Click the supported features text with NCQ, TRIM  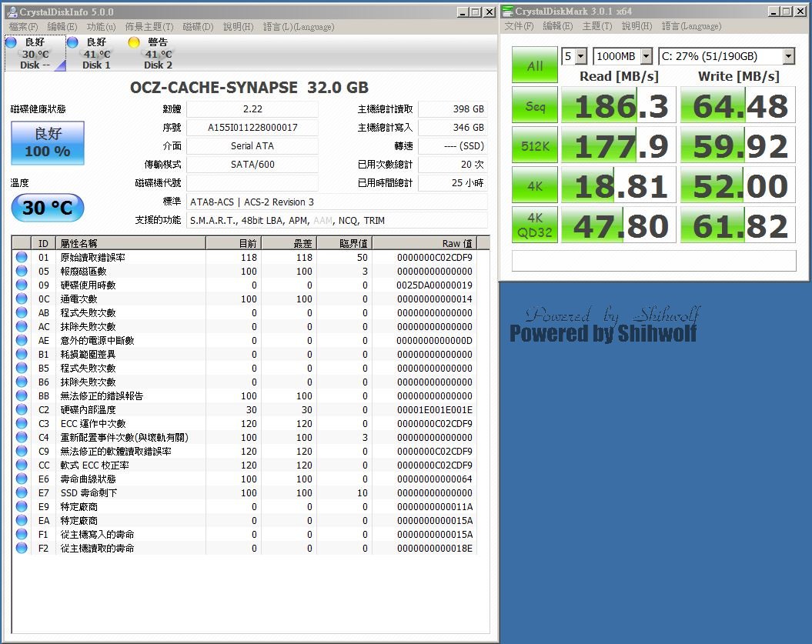[336, 220]
